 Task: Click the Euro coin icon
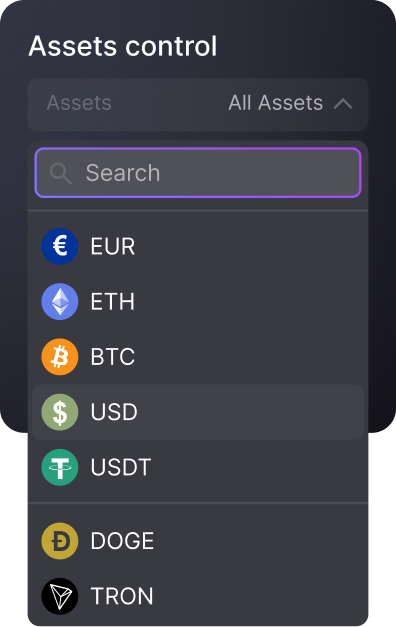(60, 246)
